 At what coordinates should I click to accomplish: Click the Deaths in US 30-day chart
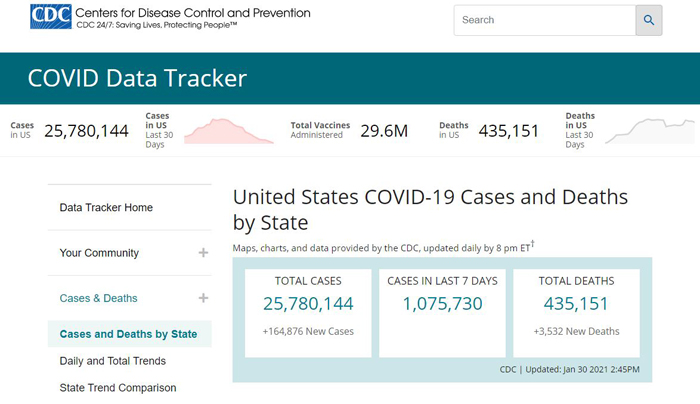[x=650, y=131]
